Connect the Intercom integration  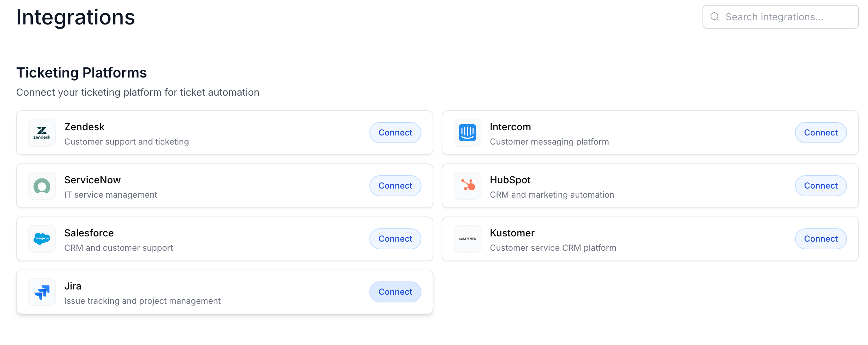click(821, 133)
